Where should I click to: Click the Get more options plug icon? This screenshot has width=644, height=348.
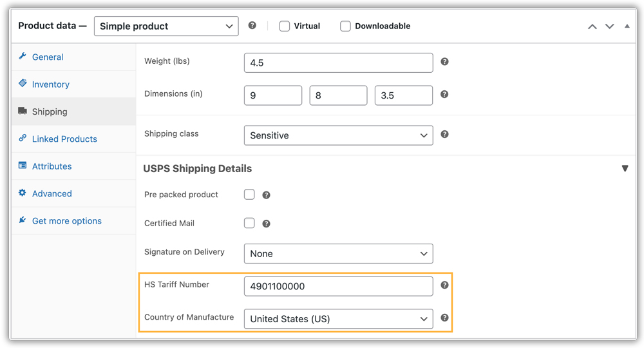(23, 220)
